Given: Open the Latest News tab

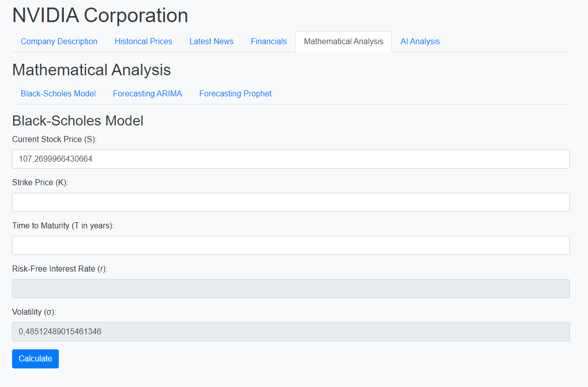Looking at the screenshot, I should (x=212, y=42).
